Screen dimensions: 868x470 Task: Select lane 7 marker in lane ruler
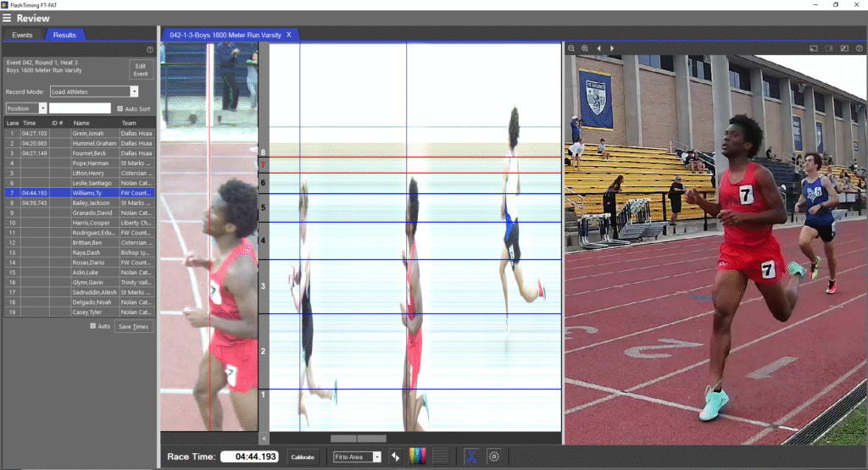coord(263,165)
